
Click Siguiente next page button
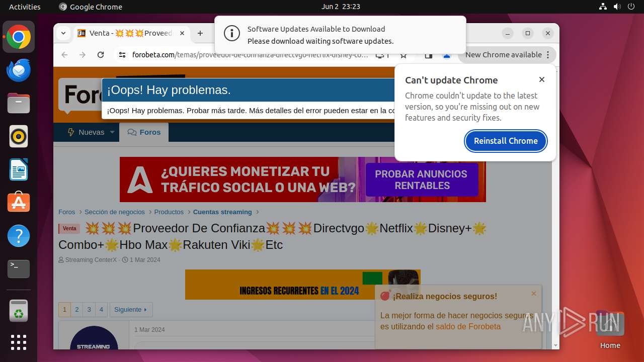click(131, 310)
